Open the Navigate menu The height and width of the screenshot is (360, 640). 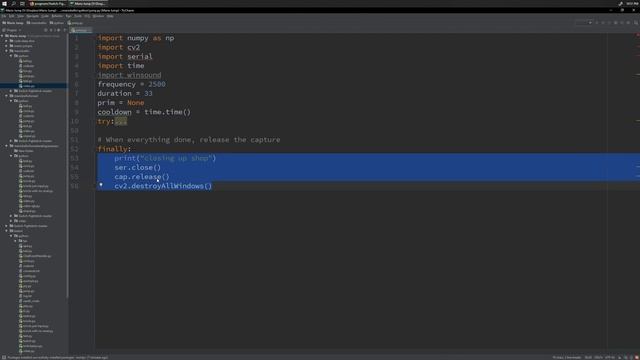coord(33,16)
